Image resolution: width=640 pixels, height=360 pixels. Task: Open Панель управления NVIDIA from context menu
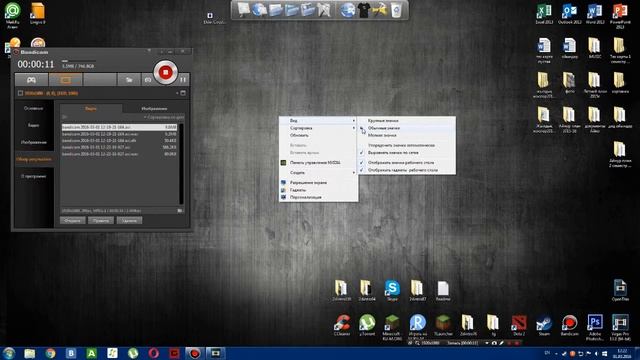point(318,163)
